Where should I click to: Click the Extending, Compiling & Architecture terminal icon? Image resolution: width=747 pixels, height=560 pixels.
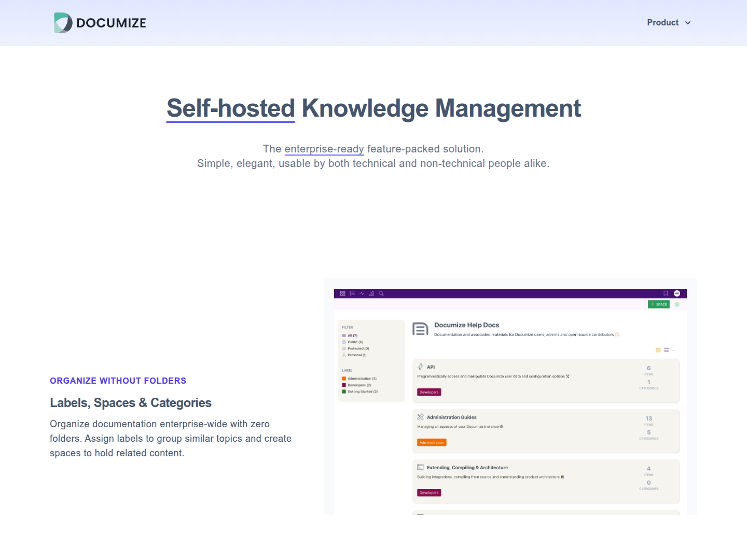(420, 467)
